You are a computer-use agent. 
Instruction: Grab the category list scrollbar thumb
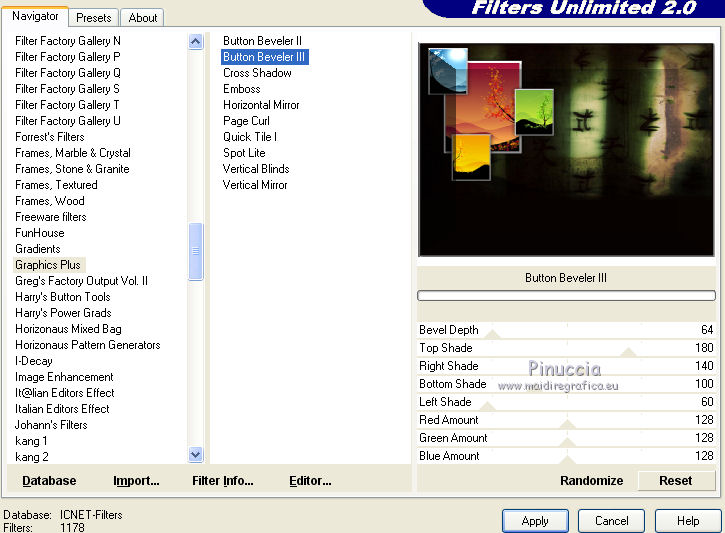tap(196, 251)
